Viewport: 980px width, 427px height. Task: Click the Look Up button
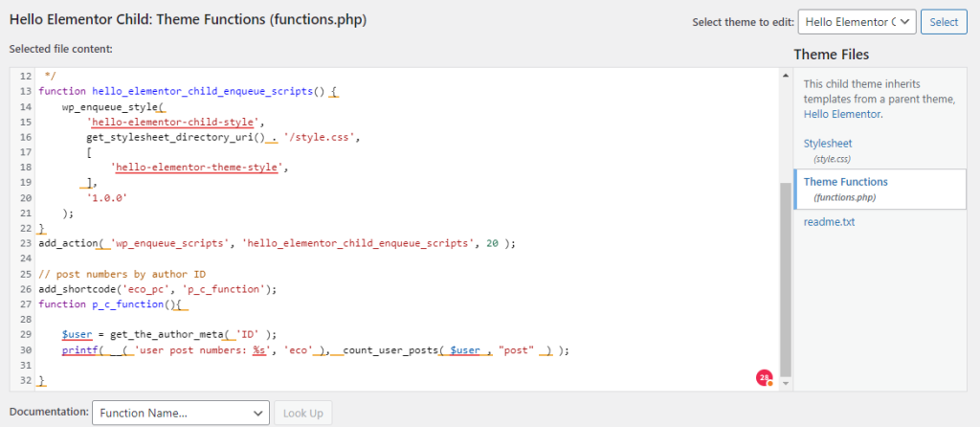pyautogui.click(x=302, y=414)
